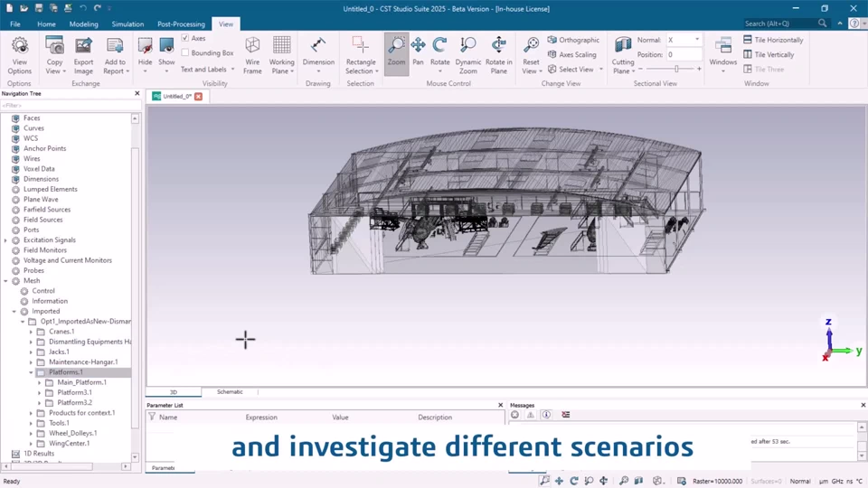
Task: Click the Expression column header
Action: (x=261, y=418)
